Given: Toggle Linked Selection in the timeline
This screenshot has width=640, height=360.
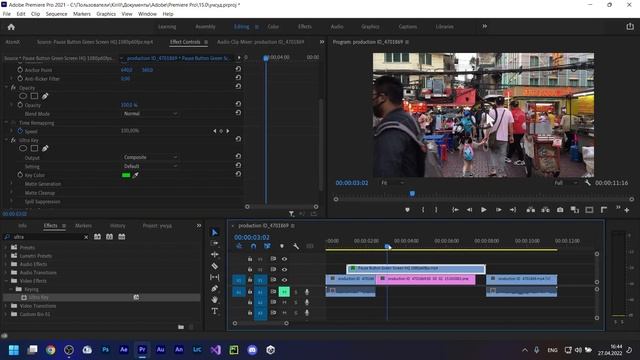Looking at the screenshot, I should [x=267, y=246].
